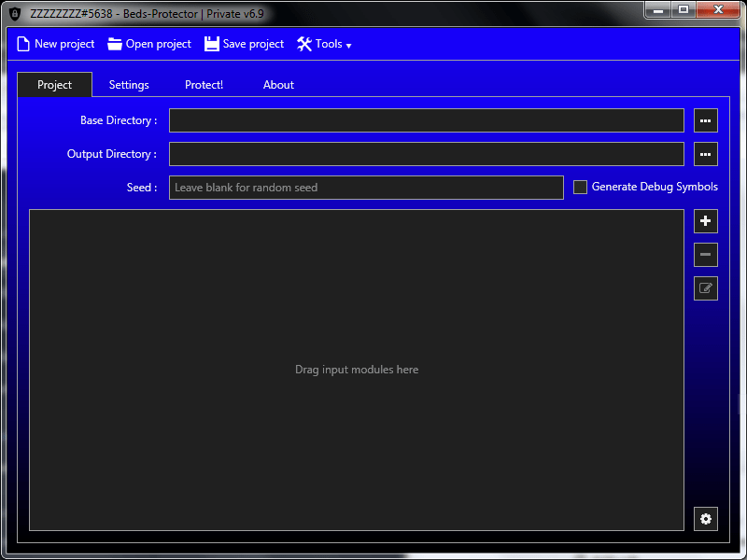Click the Save project floppy disk icon

(x=212, y=44)
